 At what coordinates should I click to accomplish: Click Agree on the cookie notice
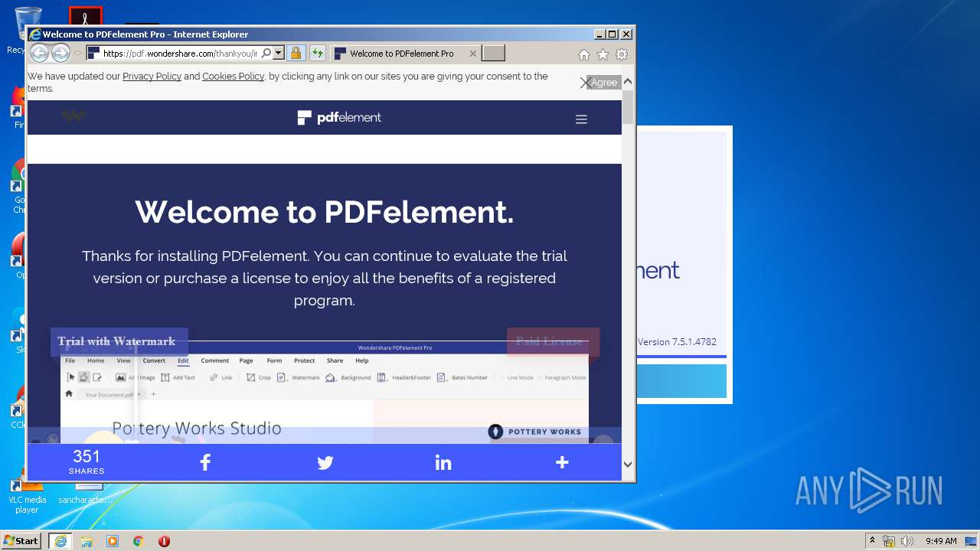(x=604, y=83)
